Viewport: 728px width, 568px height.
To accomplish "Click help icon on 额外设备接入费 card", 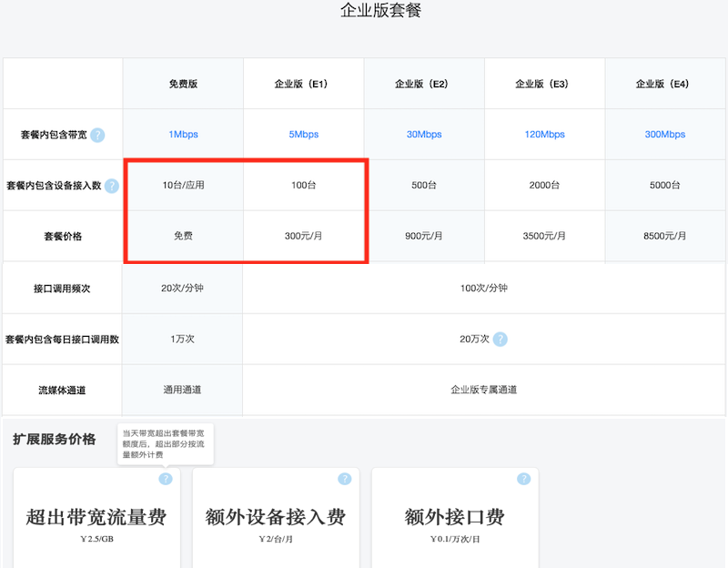I will click(345, 479).
